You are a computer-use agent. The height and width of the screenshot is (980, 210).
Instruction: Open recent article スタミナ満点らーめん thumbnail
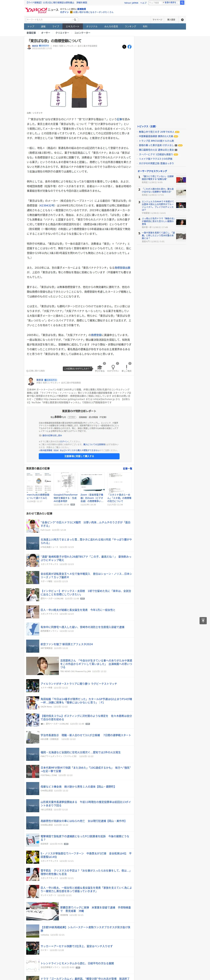click(x=119, y=482)
